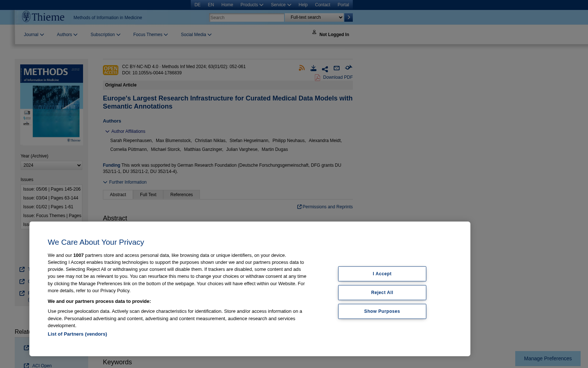Click the user profile icon
This screenshot has height=368, width=588.
click(x=314, y=32)
